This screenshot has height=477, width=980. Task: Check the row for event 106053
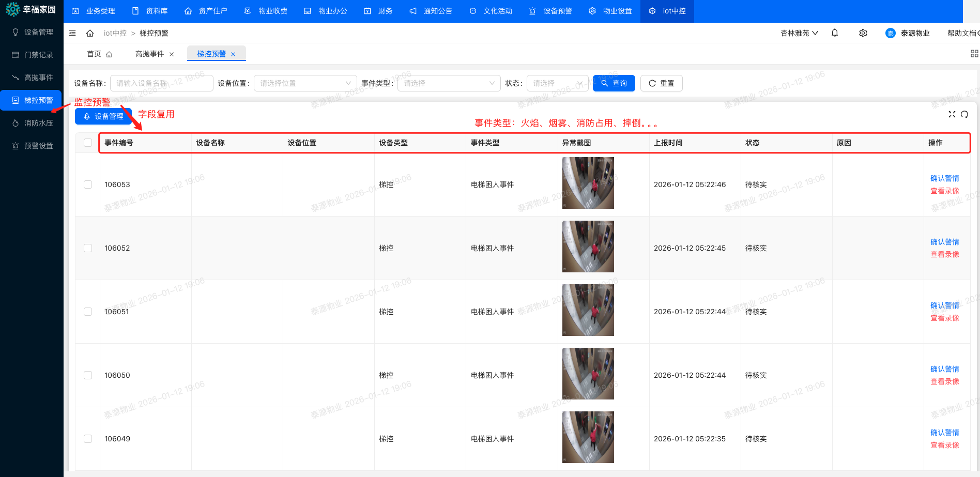pyautogui.click(x=88, y=184)
